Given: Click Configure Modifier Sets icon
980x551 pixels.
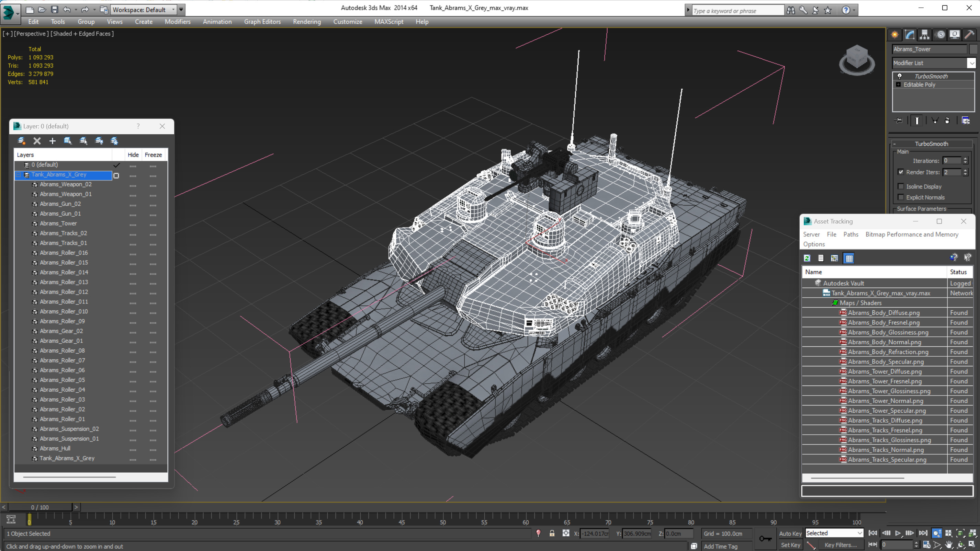Looking at the screenshot, I should coord(966,120).
